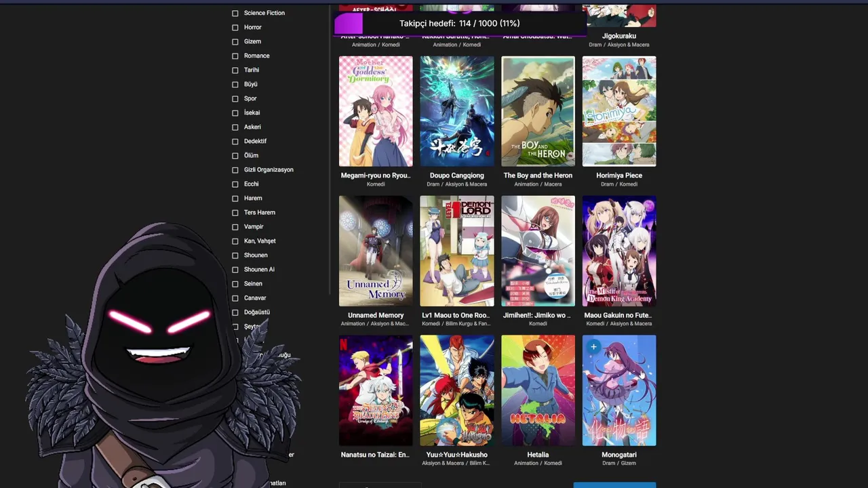Tick the Science Fiction genre checkbox
The image size is (868, 488).
(235, 13)
